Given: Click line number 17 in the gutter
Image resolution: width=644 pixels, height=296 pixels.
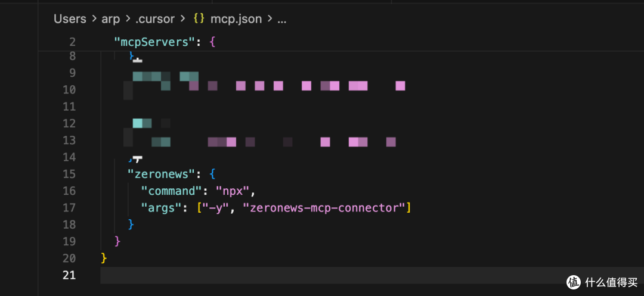Looking at the screenshot, I should [69, 208].
